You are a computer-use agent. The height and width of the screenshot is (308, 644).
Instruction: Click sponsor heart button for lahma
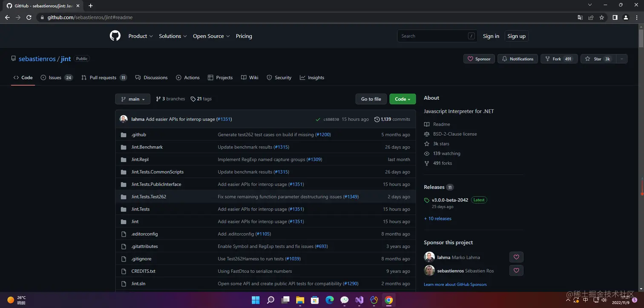coord(516,257)
